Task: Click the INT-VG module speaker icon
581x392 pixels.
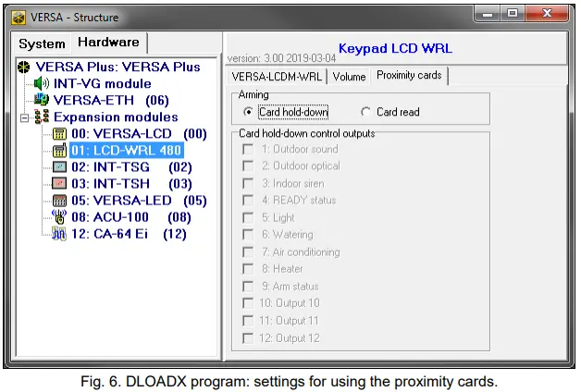Action: pos(41,83)
